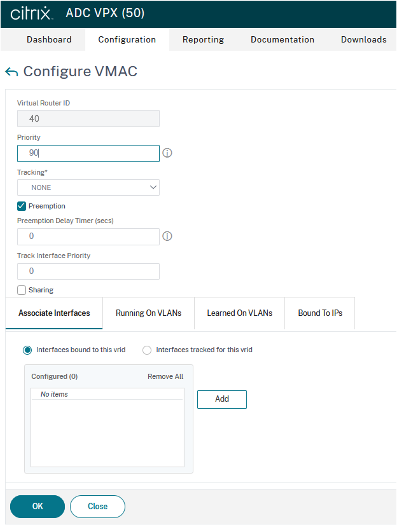Select Interfaces tracked for this vrid
Image resolution: width=397 pixels, height=532 pixels.
pos(147,350)
